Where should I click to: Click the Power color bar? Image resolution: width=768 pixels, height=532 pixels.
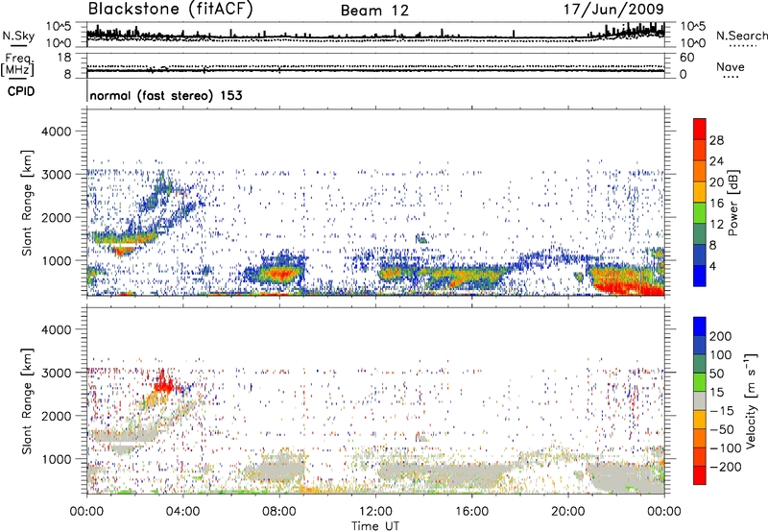click(x=700, y=202)
